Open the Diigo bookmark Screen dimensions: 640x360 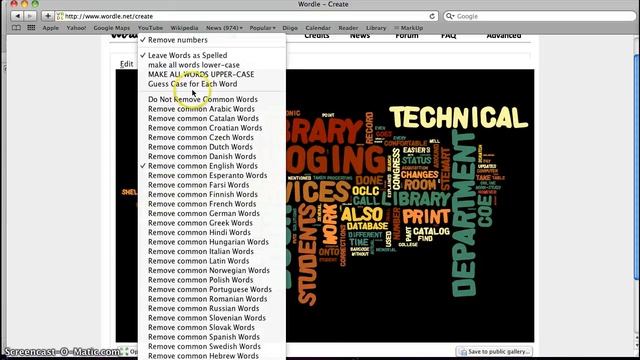[290, 28]
